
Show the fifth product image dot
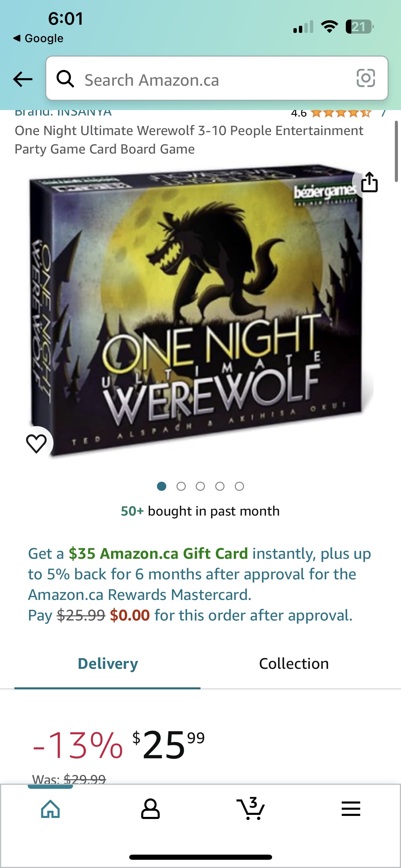click(x=240, y=486)
